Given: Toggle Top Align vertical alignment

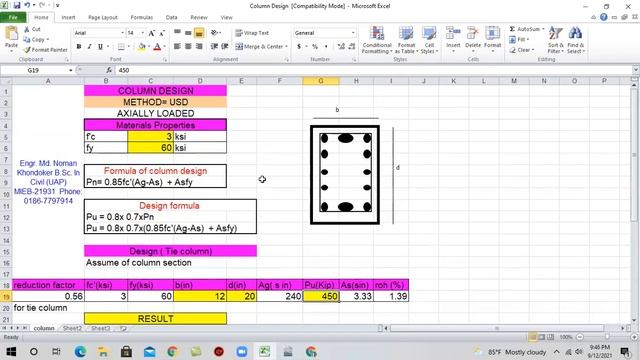Looking at the screenshot, I should [x=177, y=33].
